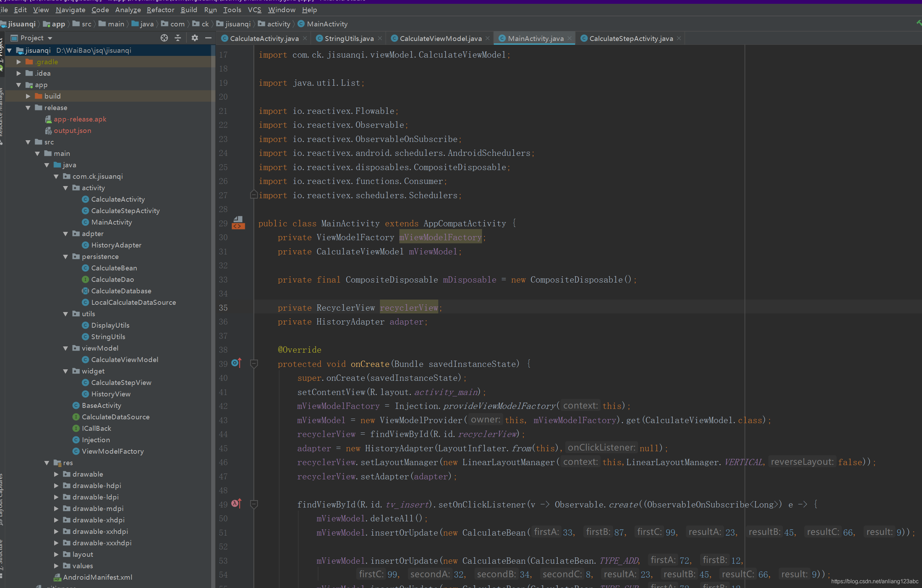Close the CalculateActivity.java tab

click(305, 38)
